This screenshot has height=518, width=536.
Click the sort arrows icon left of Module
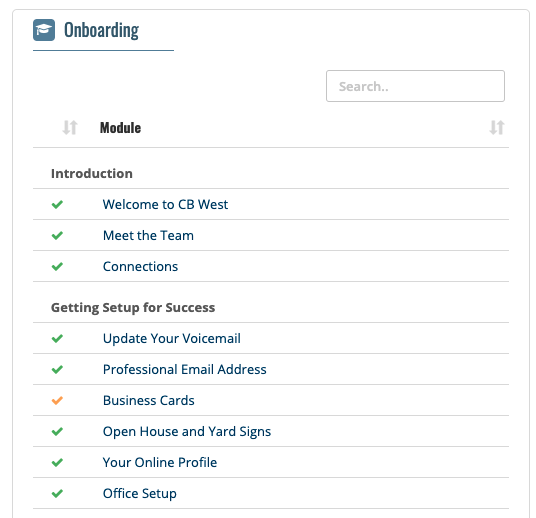coord(70,128)
